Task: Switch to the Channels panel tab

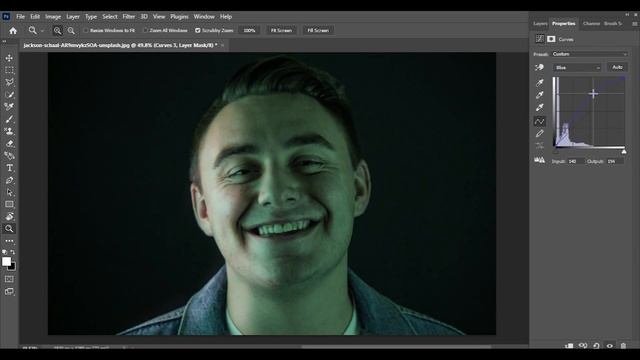Action: coord(591,24)
